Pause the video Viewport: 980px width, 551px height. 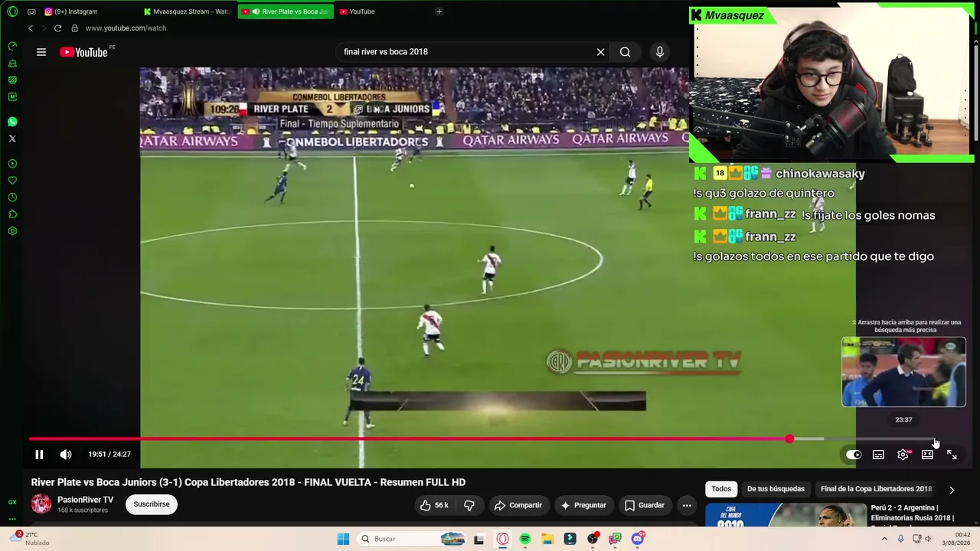pos(39,455)
